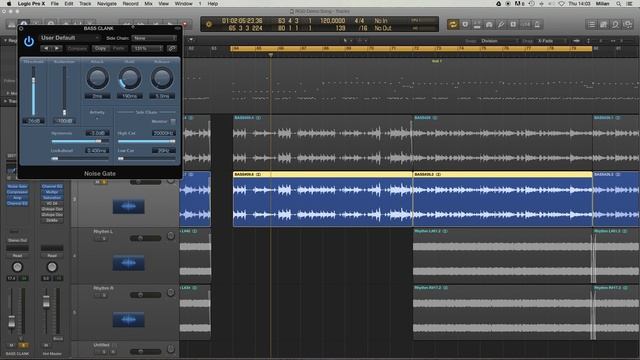Select the next plugin preset arrow
This screenshot has height=360, width=640.
click(x=57, y=49)
